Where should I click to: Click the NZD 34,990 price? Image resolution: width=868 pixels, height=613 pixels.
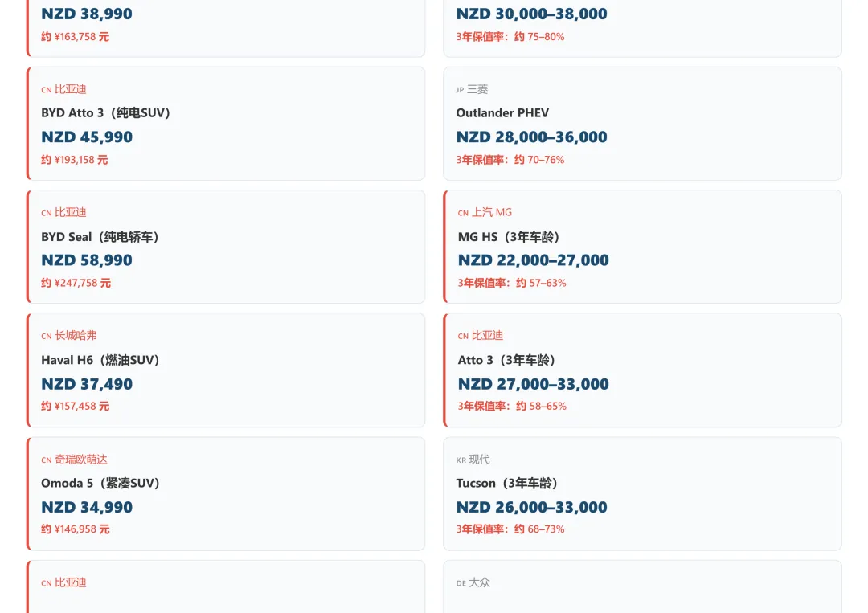tap(87, 507)
